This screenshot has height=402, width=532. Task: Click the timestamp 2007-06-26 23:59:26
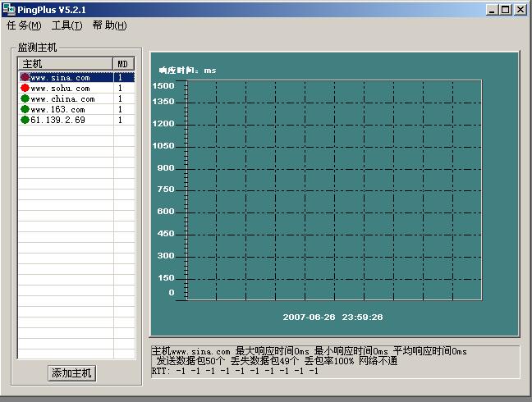332,317
